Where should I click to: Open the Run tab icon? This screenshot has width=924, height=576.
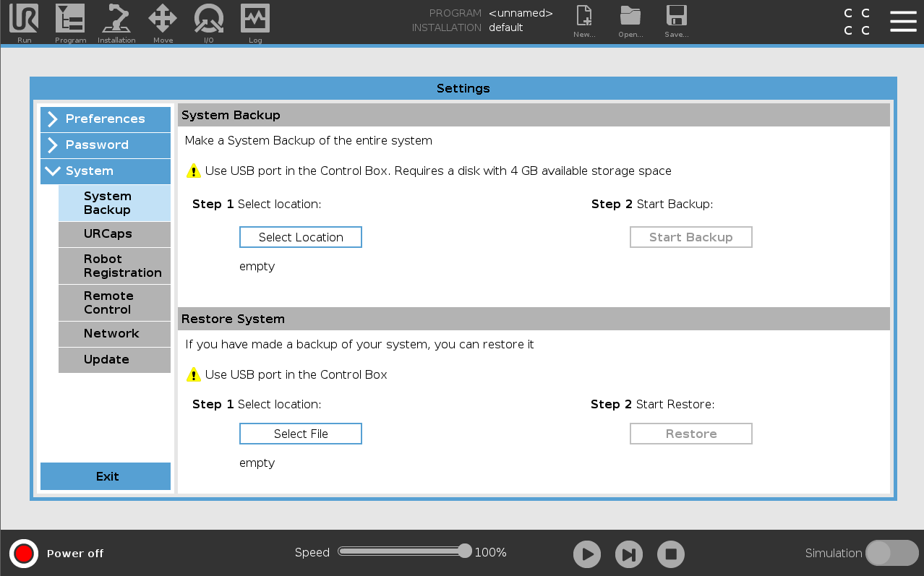[24, 20]
